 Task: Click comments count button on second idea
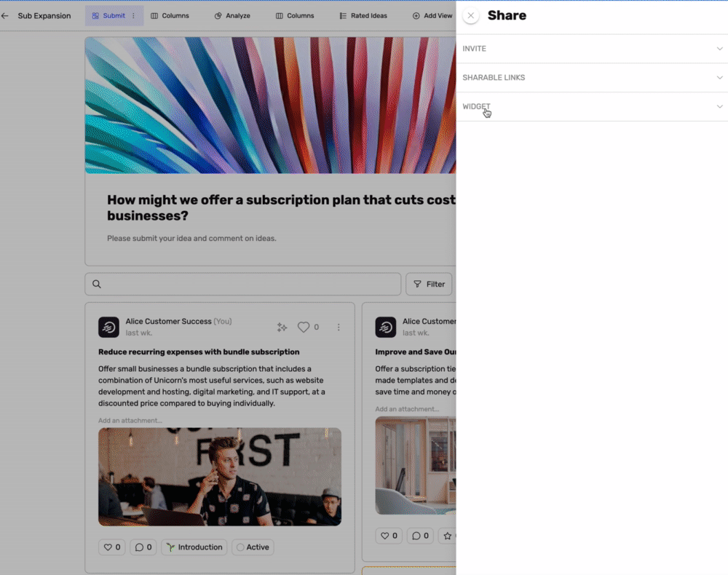(420, 536)
